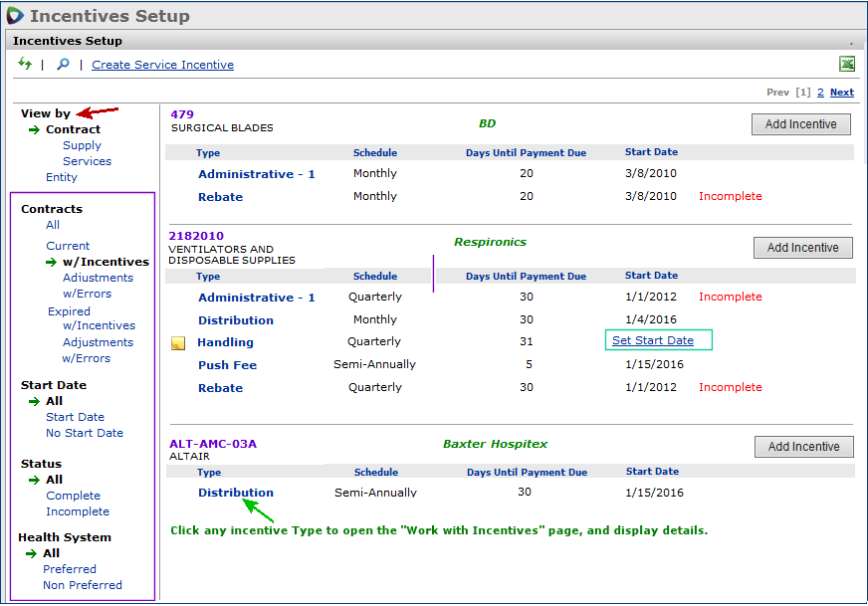Open Create Service Incentive link

[162, 65]
